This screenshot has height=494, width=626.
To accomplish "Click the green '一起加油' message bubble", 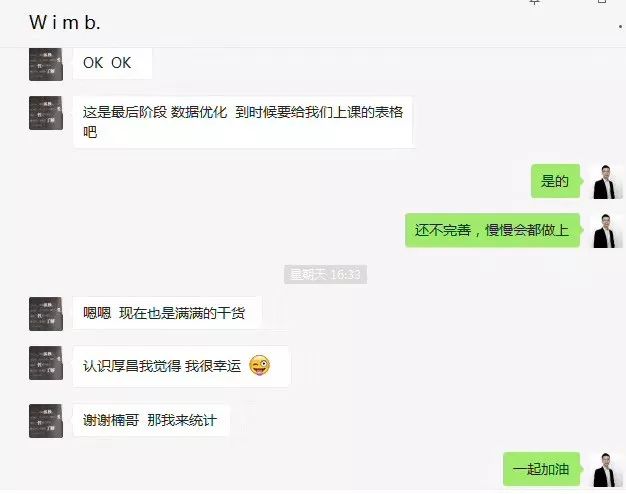I will coord(541,469).
